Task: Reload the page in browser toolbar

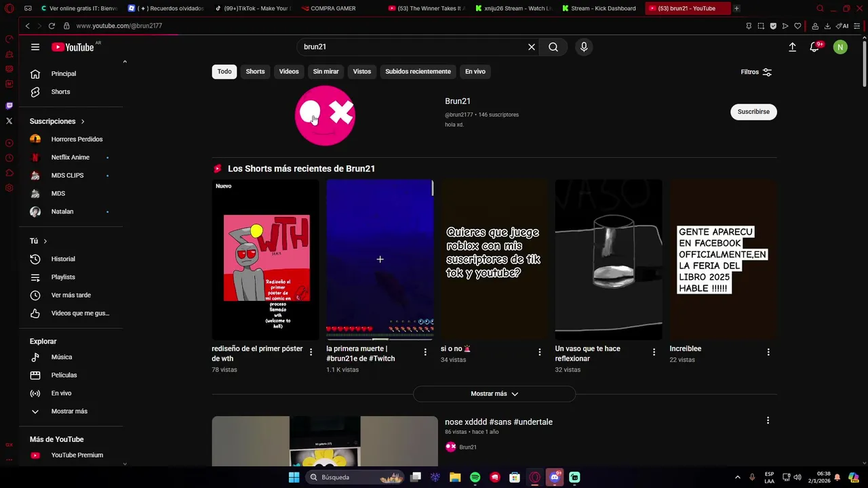Action: coord(52,26)
